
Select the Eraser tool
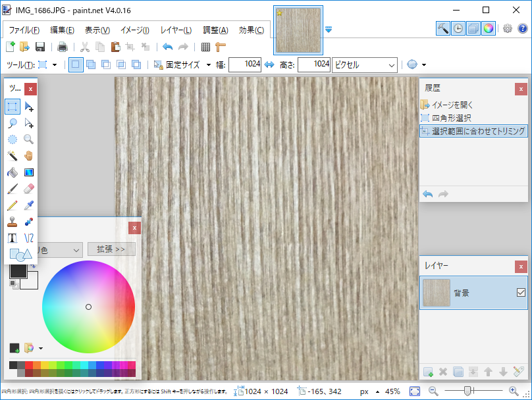tap(29, 189)
